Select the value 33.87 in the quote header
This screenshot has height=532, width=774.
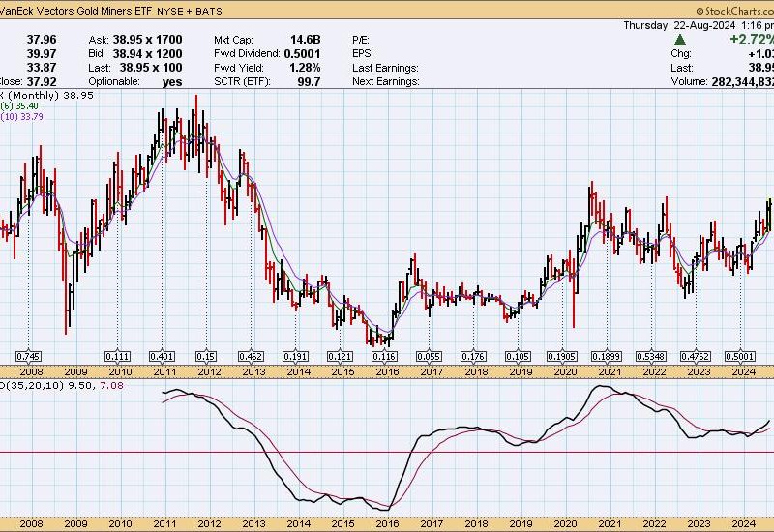click(x=42, y=68)
